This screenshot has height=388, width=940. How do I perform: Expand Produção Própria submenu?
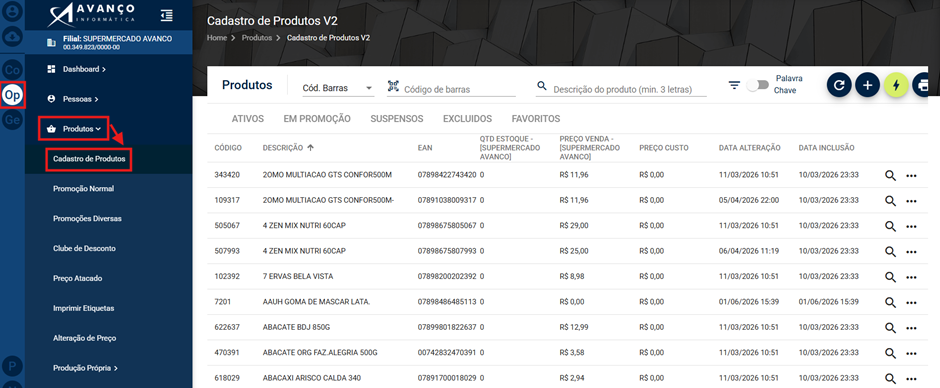(85, 368)
